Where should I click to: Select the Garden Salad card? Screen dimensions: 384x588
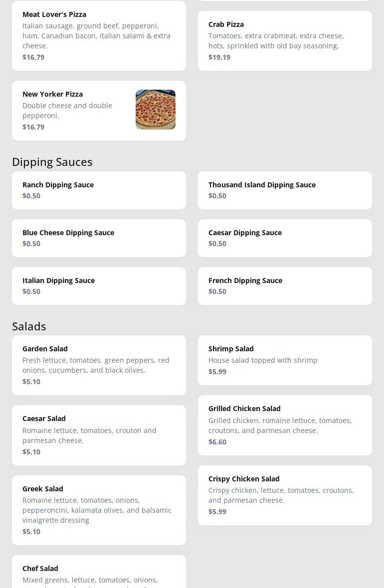[99, 365]
